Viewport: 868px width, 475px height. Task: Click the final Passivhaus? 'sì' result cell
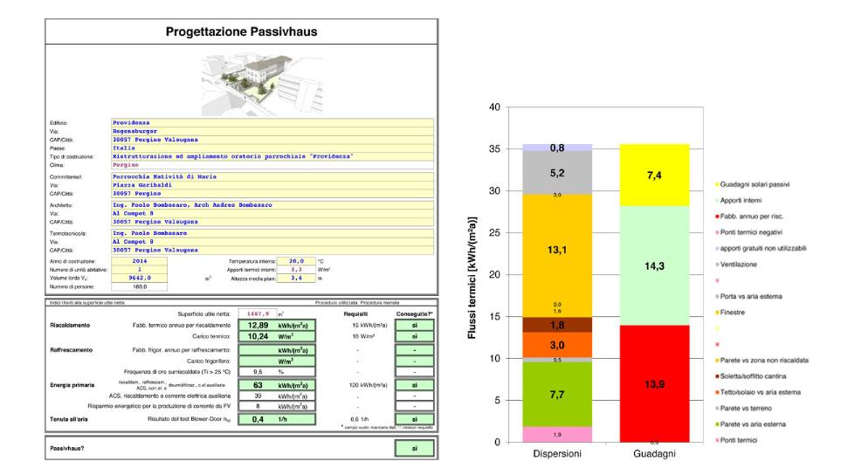(x=415, y=449)
